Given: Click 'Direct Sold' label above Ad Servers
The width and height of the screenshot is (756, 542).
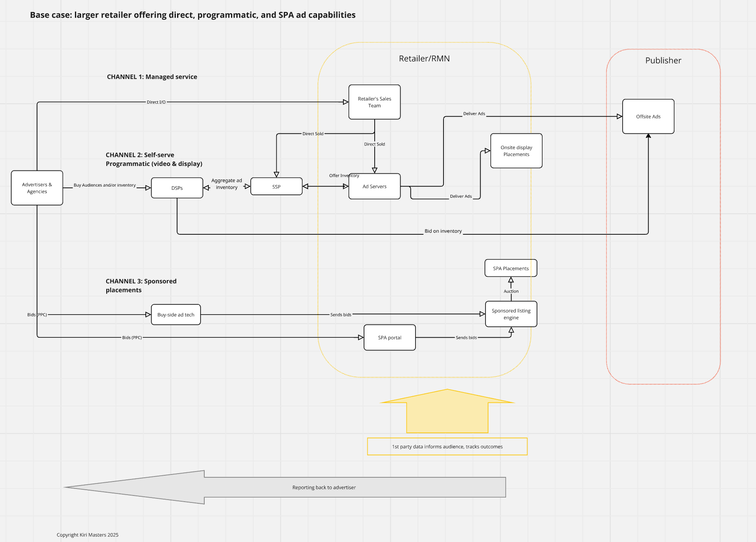Looking at the screenshot, I should 374,144.
